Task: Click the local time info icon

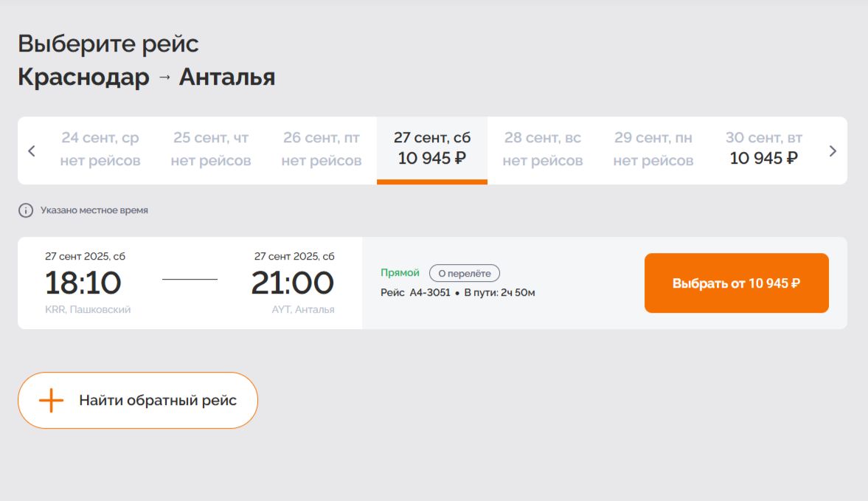Action: 26,211
